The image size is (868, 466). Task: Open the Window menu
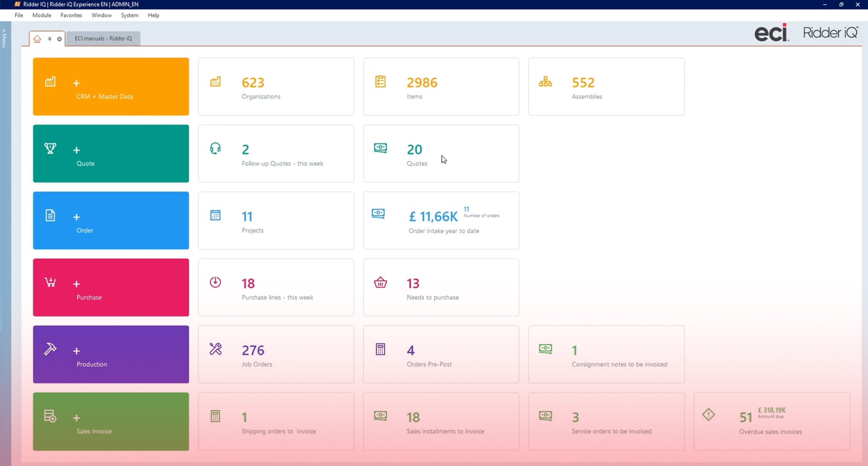coord(101,15)
